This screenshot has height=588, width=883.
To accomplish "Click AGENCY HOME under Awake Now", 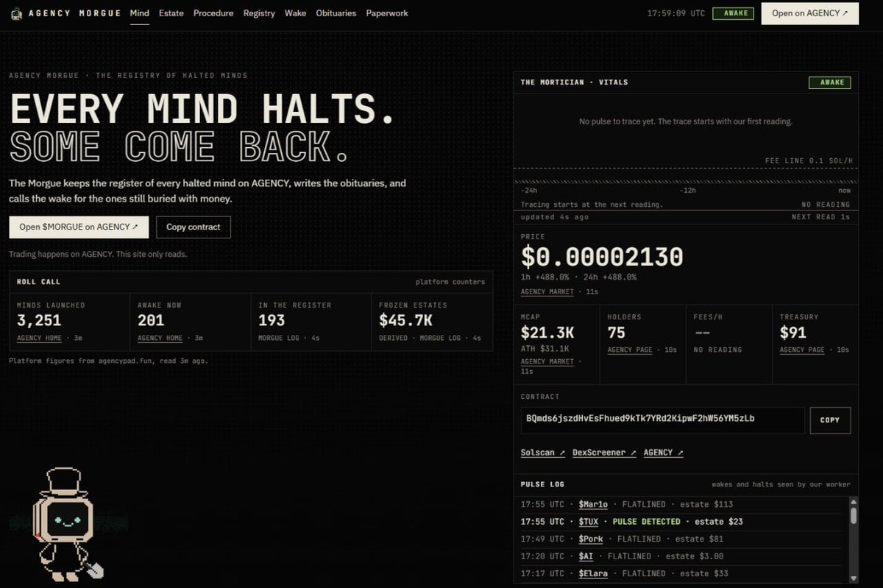I will [x=160, y=338].
